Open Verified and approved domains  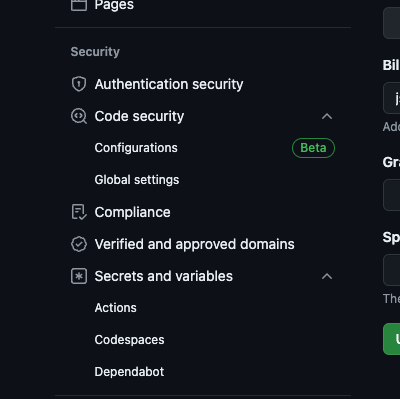(195, 244)
